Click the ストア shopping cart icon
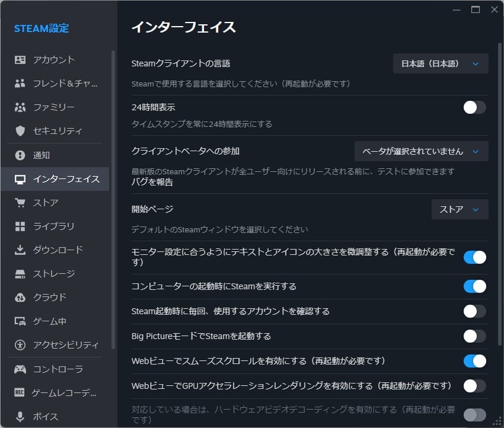 pyautogui.click(x=21, y=203)
